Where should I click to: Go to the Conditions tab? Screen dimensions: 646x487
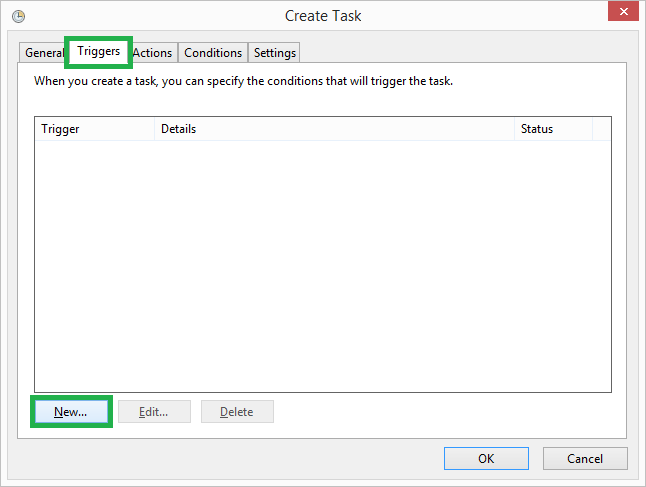pos(213,53)
